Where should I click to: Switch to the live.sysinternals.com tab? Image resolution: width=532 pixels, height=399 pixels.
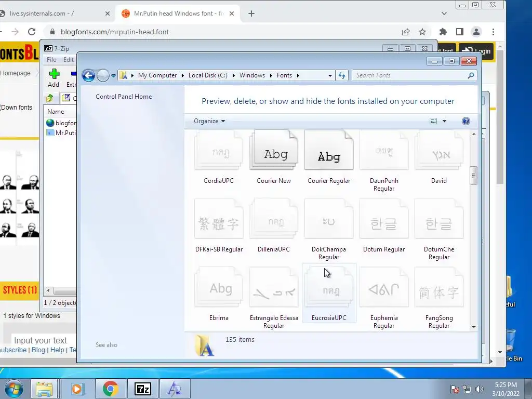pos(54,14)
